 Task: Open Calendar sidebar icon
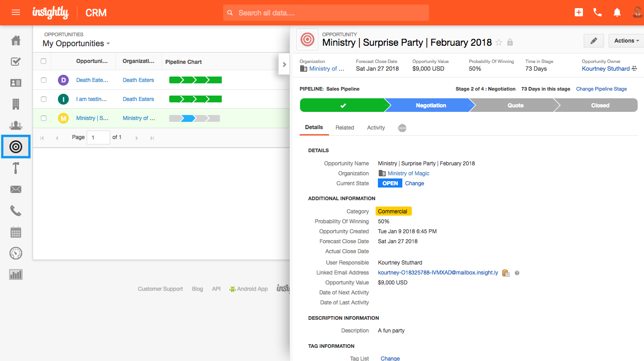tap(16, 232)
